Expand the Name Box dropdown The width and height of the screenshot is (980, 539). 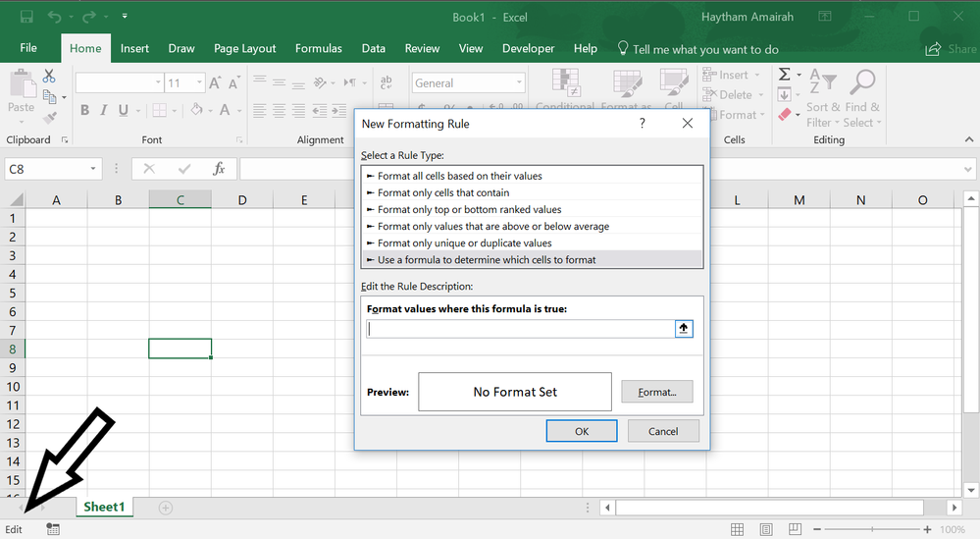pos(93,169)
